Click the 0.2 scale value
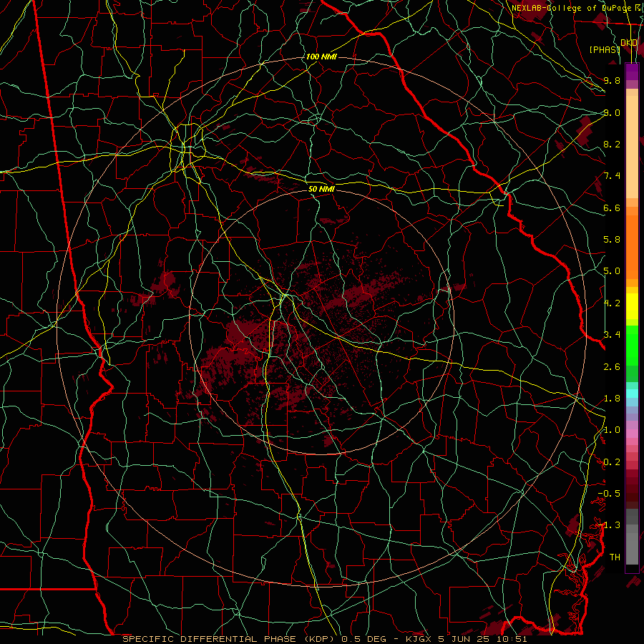Screen dimensions: 644x644 click(612, 462)
